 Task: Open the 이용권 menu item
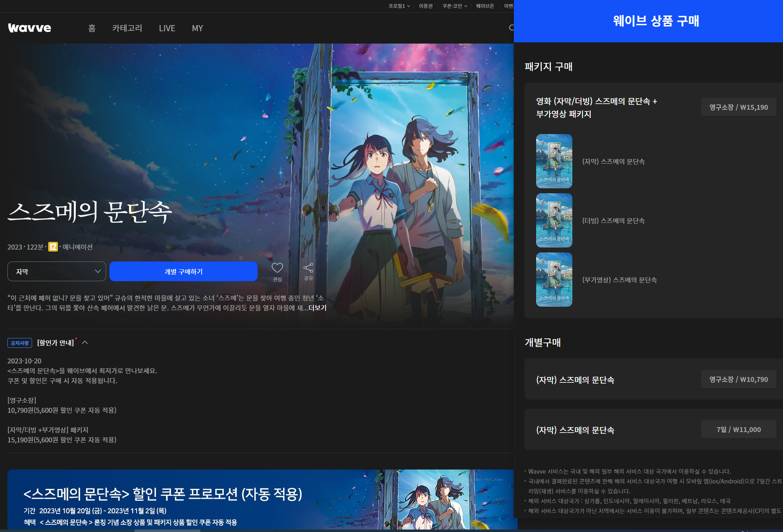[425, 6]
